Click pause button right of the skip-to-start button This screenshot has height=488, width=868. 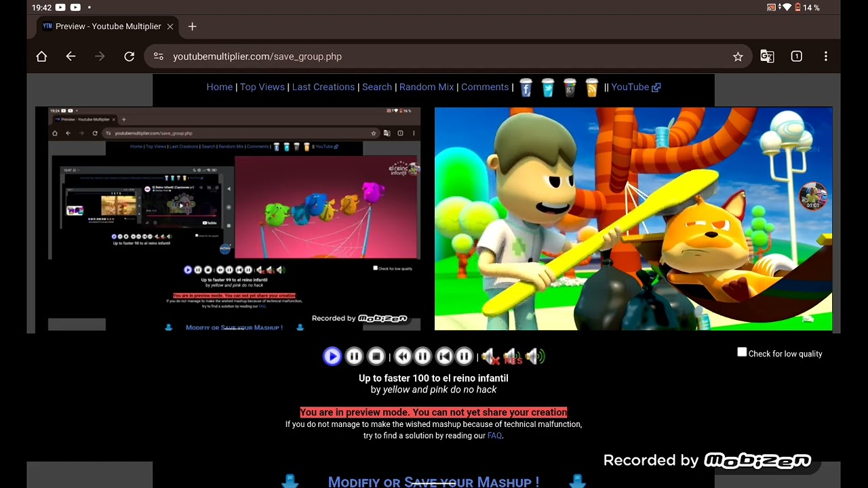pyautogui.click(x=464, y=356)
